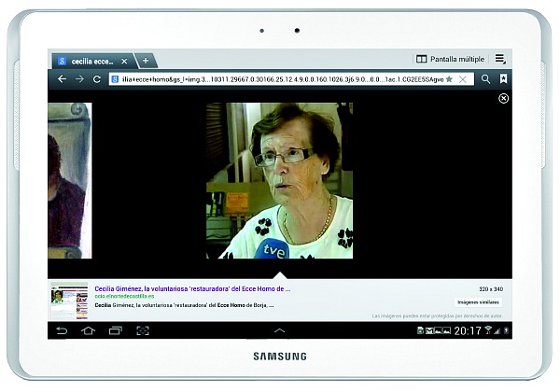Open the bookmarks list icon
The width and height of the screenshot is (560, 392).
tap(503, 79)
